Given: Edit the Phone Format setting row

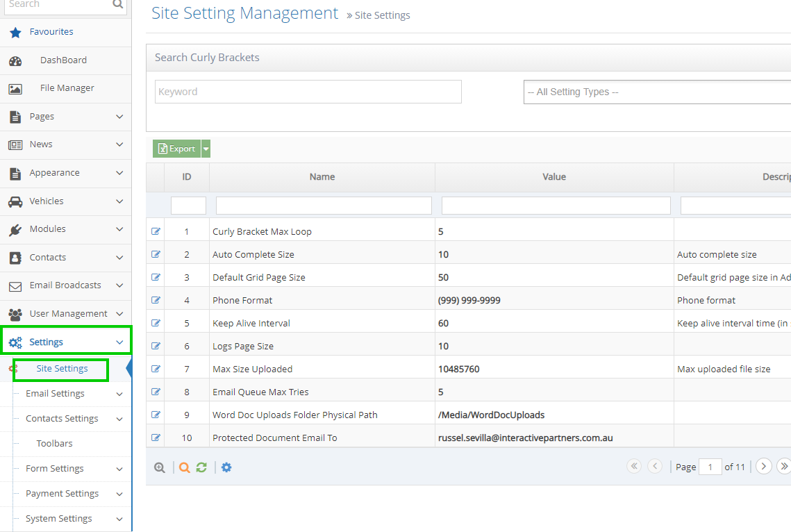Looking at the screenshot, I should tap(156, 300).
